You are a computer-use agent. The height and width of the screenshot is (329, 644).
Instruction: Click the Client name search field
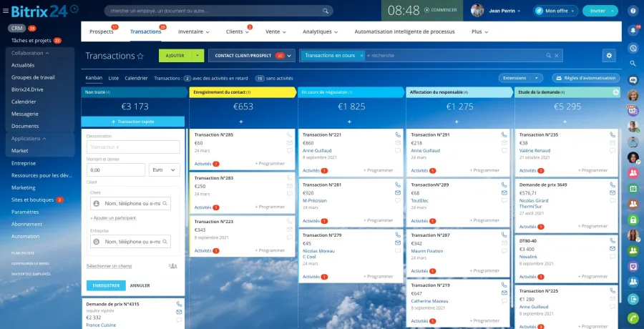tap(130, 203)
